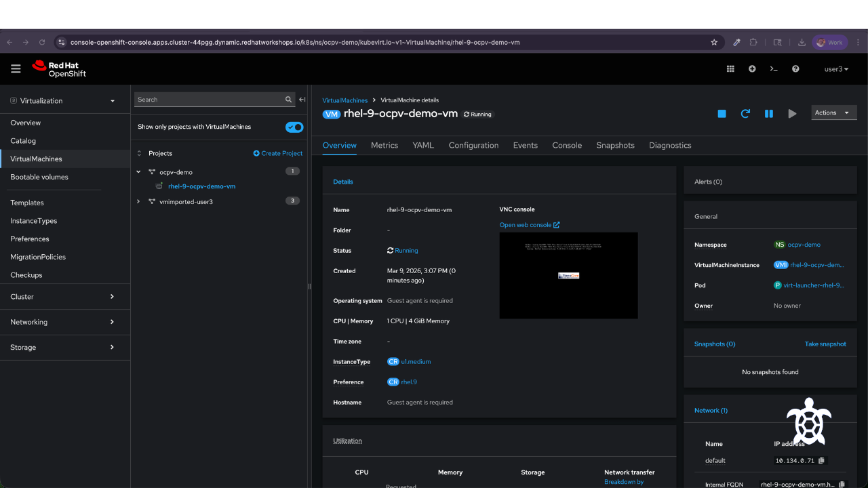868x488 pixels.
Task: Stop the virtual machine
Action: (x=722, y=114)
